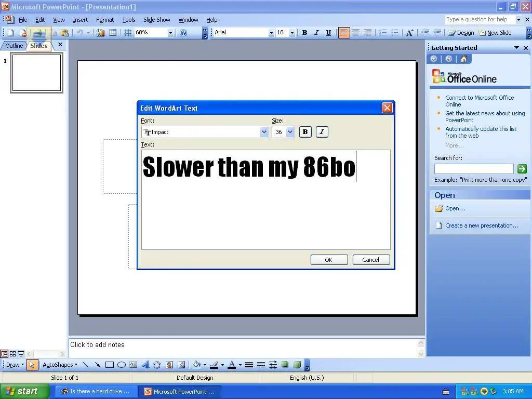Click the Home icon in Getting Started pane
Screen dimensions: 532x399
464,59
